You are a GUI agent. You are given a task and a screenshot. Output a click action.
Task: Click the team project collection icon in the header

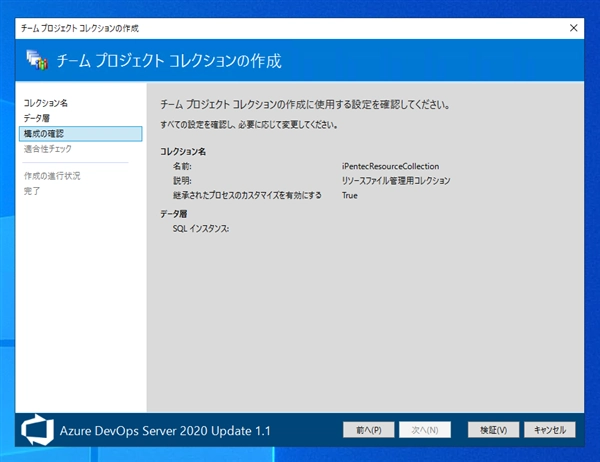tap(37, 60)
